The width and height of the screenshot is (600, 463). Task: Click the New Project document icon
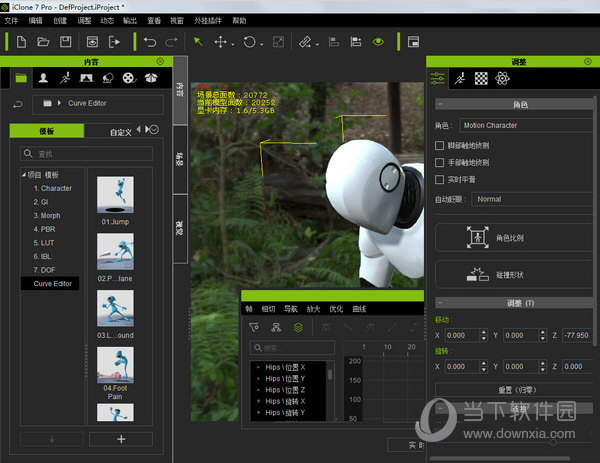click(21, 41)
